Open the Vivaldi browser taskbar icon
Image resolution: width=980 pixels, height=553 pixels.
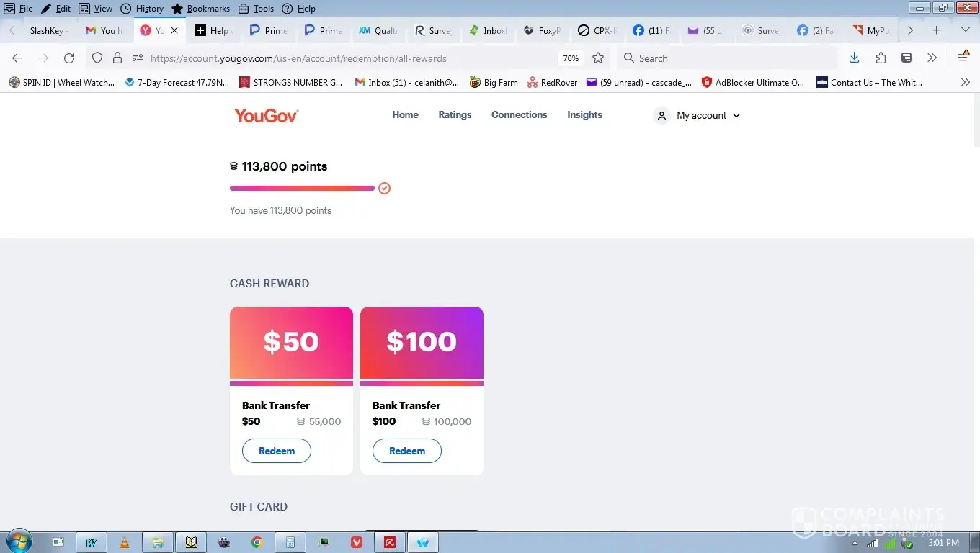357,542
